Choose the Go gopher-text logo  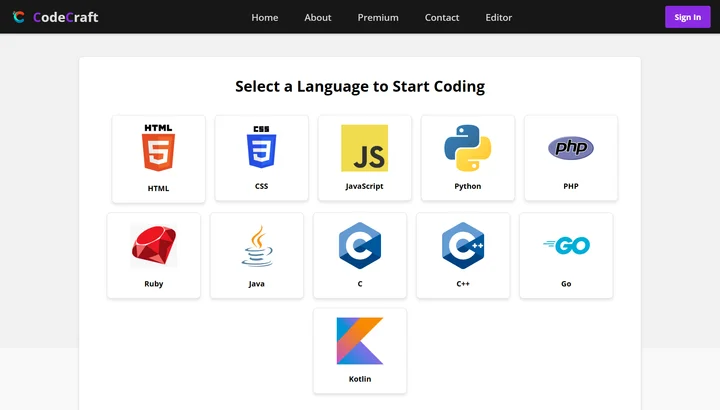click(x=566, y=246)
